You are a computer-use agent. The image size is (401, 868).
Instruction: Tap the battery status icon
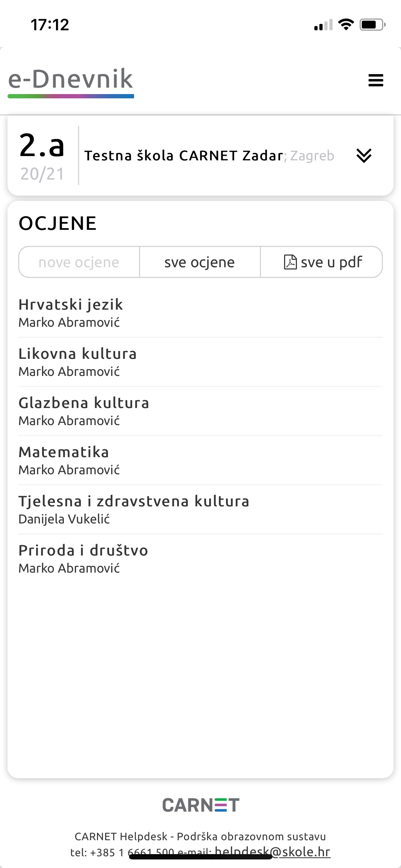pyautogui.click(x=372, y=25)
